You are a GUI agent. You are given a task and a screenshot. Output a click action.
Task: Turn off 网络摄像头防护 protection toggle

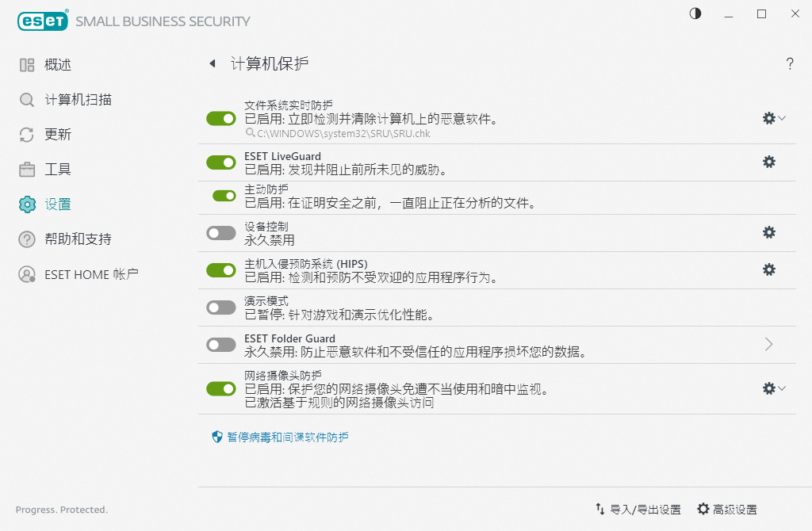220,388
